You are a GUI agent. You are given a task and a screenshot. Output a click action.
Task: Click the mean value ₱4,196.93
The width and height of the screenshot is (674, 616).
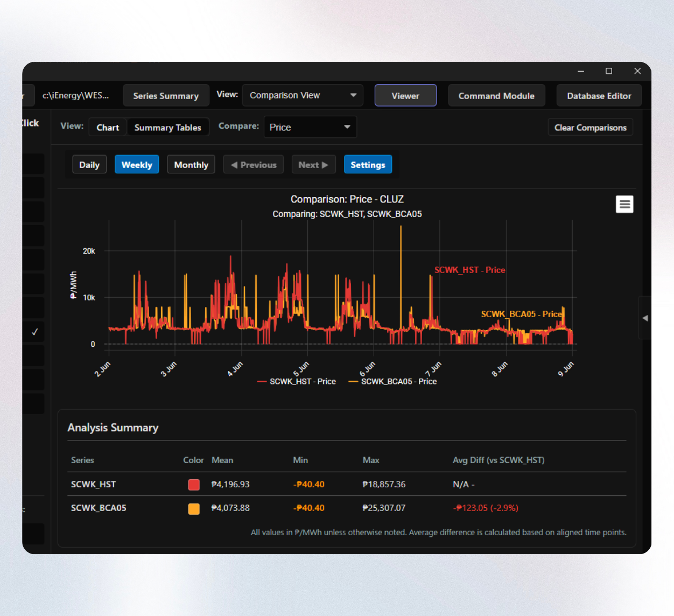coord(230,484)
